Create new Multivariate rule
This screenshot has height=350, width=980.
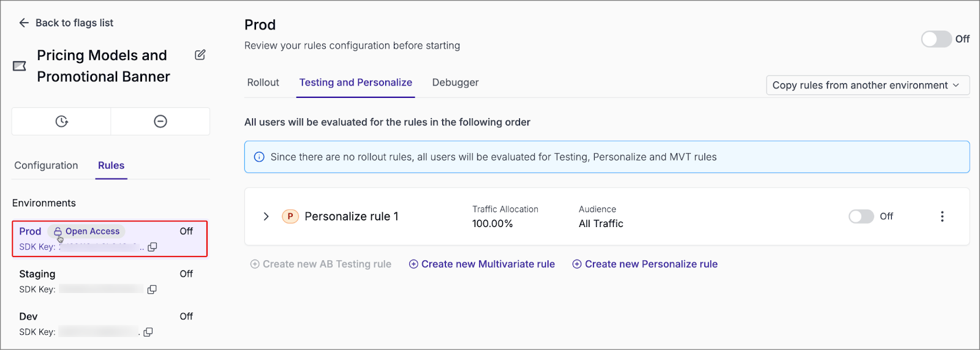click(x=481, y=264)
